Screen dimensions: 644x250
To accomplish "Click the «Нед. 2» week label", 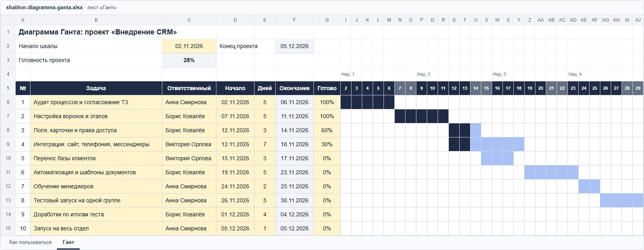I will pyautogui.click(x=424, y=74).
